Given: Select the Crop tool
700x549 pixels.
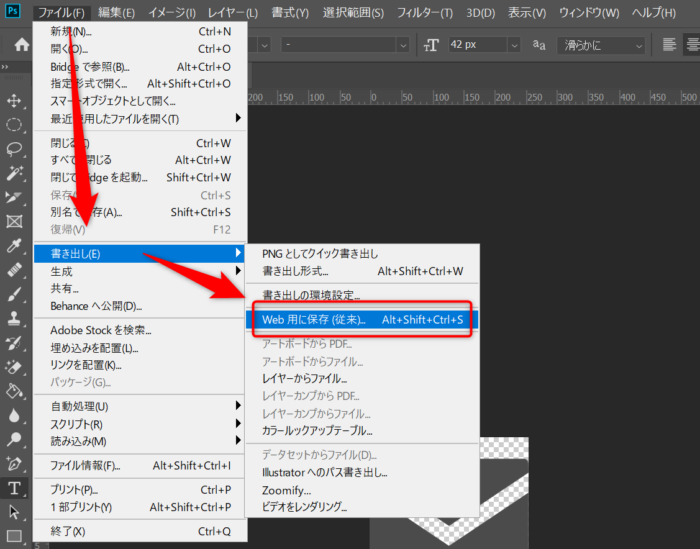Looking at the screenshot, I should tap(15, 198).
